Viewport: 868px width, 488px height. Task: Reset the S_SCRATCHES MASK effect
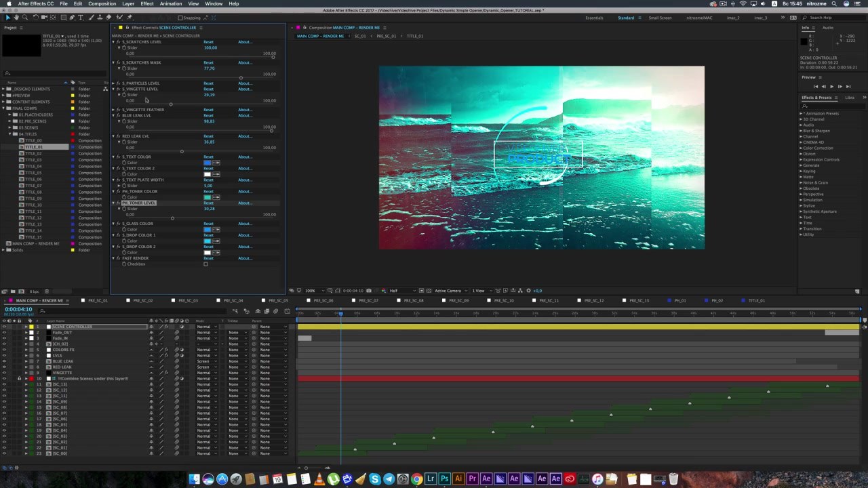click(208, 62)
